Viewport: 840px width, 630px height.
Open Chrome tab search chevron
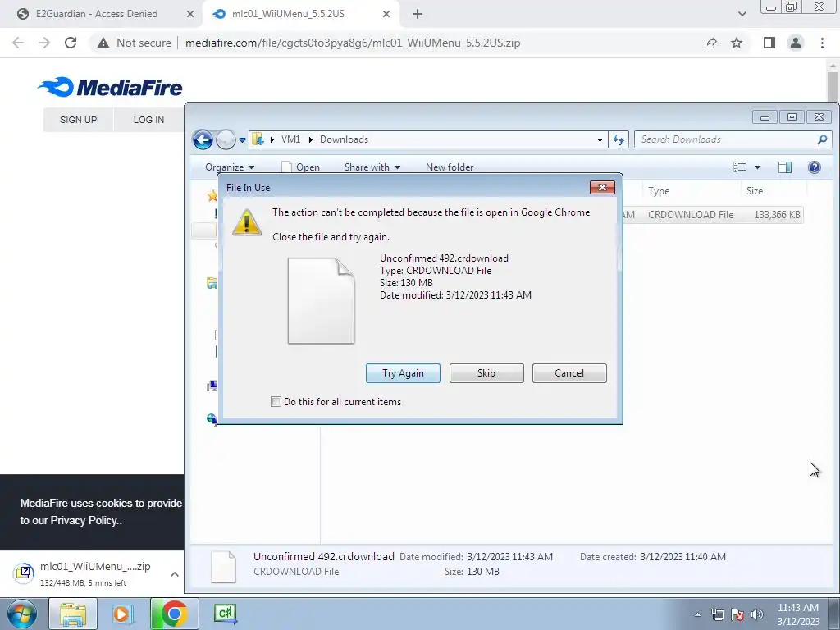pos(742,14)
